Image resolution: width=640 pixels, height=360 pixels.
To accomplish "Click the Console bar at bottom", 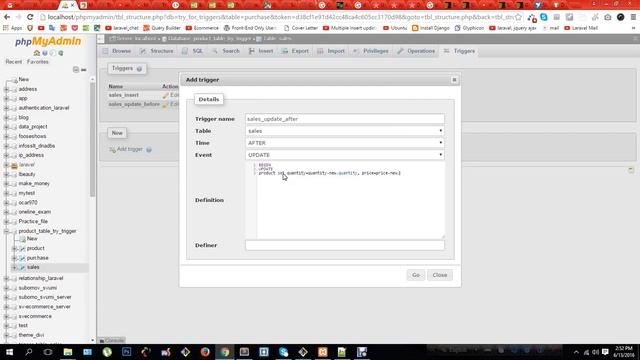I will (x=112, y=340).
